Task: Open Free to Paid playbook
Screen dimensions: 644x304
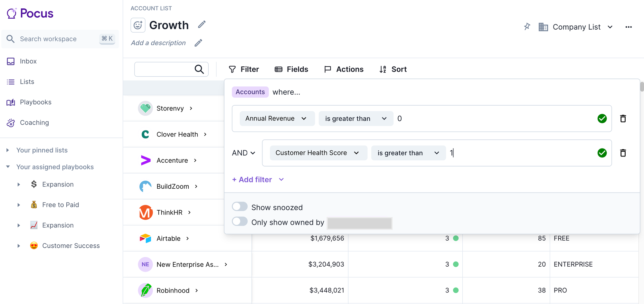Action: click(61, 205)
